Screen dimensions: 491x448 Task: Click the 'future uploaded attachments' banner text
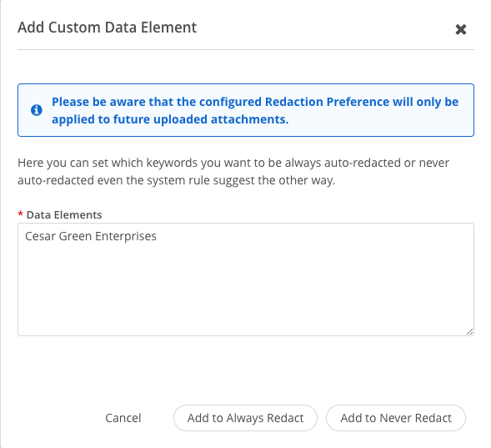[x=201, y=119]
